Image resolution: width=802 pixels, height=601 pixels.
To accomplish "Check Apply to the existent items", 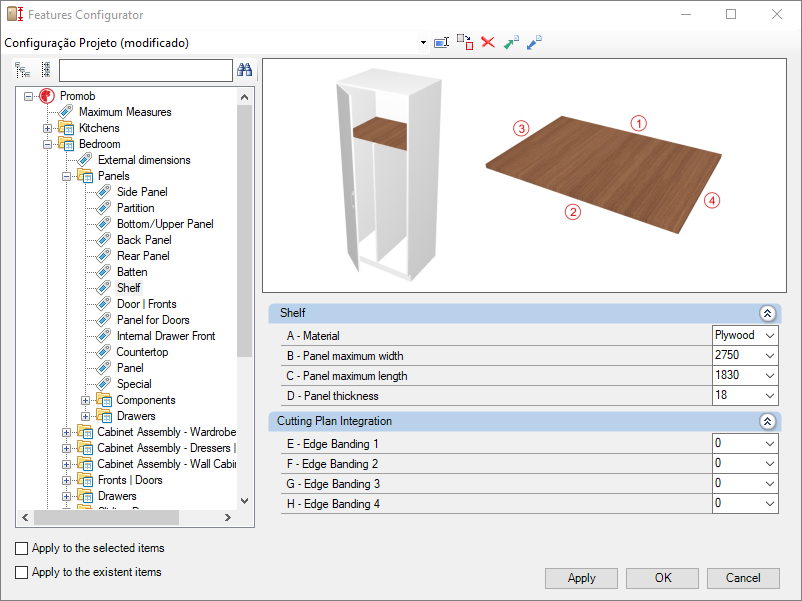I will [22, 572].
